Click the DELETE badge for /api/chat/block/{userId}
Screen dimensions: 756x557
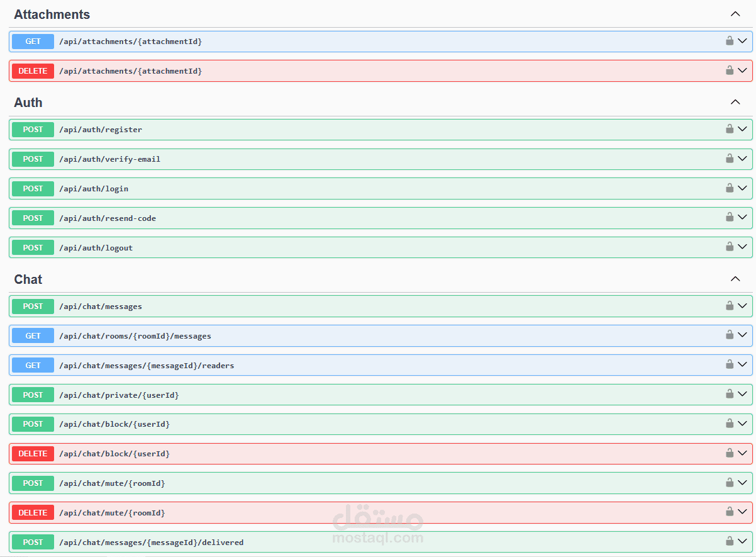pyautogui.click(x=33, y=454)
